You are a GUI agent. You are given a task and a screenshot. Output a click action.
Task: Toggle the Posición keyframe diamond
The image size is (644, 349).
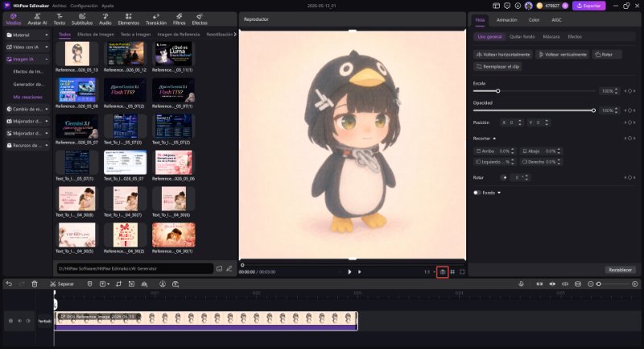click(x=630, y=123)
